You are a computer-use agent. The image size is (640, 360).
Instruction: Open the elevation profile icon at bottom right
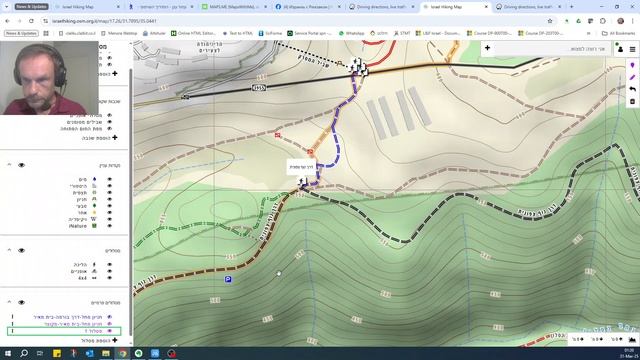632,339
